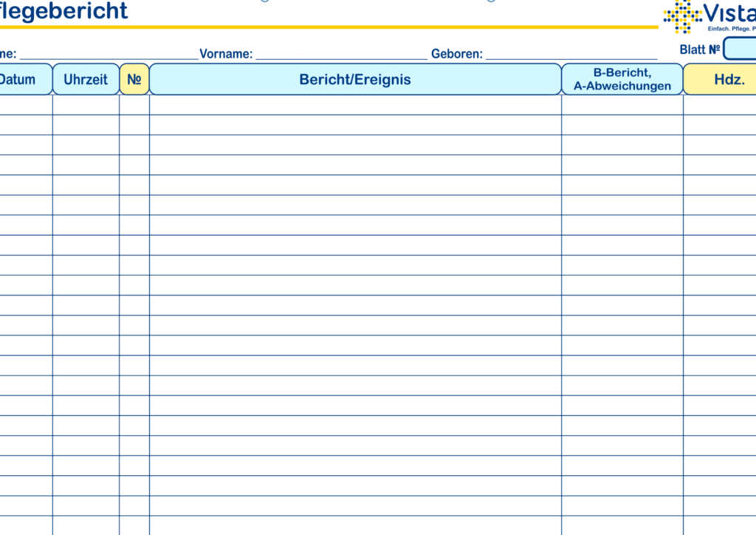
Task: Click the B-Bericht, A-Abweichungen column header
Action: pyautogui.click(x=622, y=79)
